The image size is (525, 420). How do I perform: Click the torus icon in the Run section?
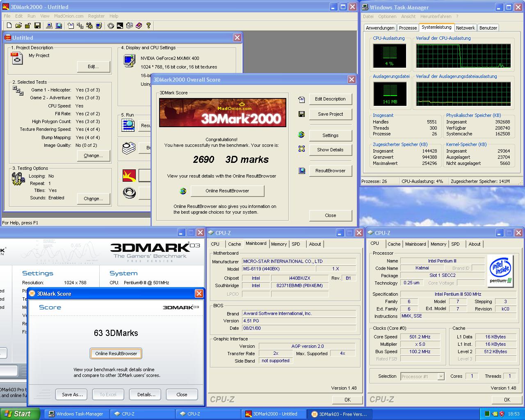point(129,192)
